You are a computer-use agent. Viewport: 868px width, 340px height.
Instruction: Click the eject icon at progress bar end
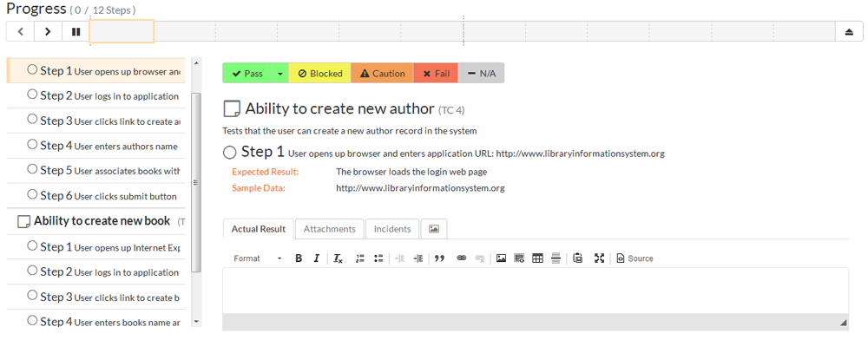coord(849,31)
